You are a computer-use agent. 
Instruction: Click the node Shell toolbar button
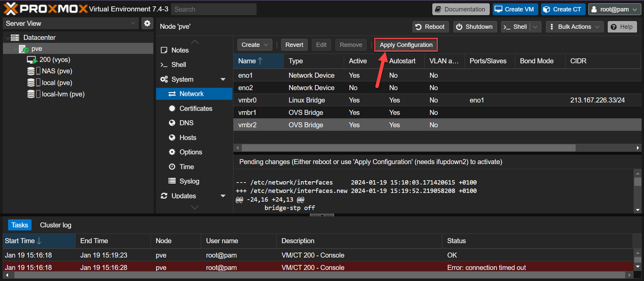(x=516, y=27)
